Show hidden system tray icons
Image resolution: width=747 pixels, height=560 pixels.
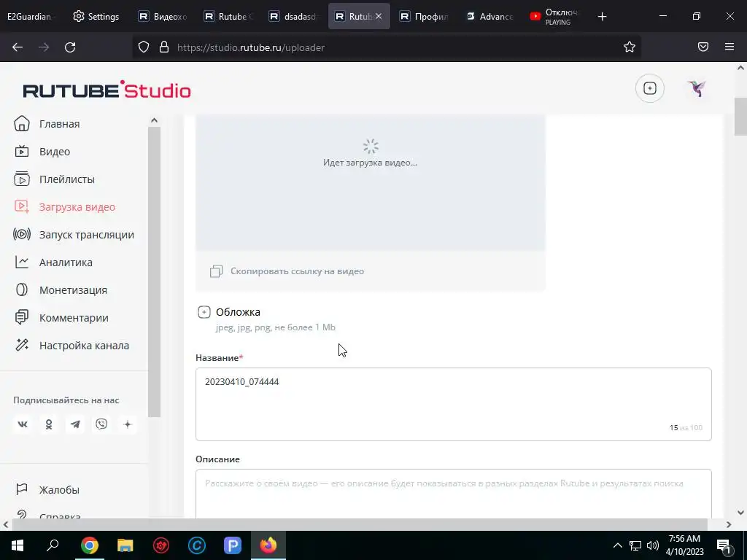point(617,545)
